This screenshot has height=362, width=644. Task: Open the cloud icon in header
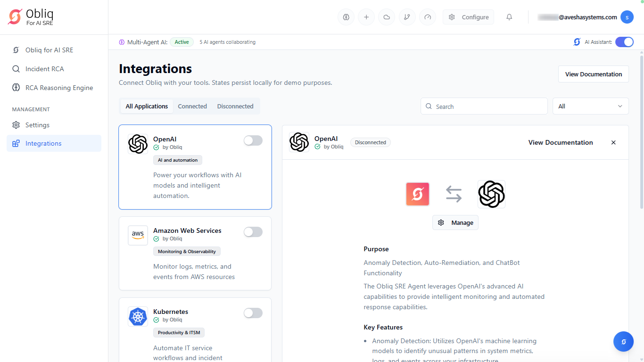[x=387, y=17]
